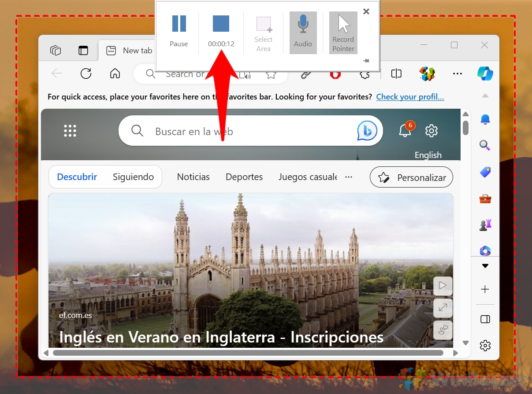Enable split screen in Edge
The image size is (532, 394).
click(396, 74)
